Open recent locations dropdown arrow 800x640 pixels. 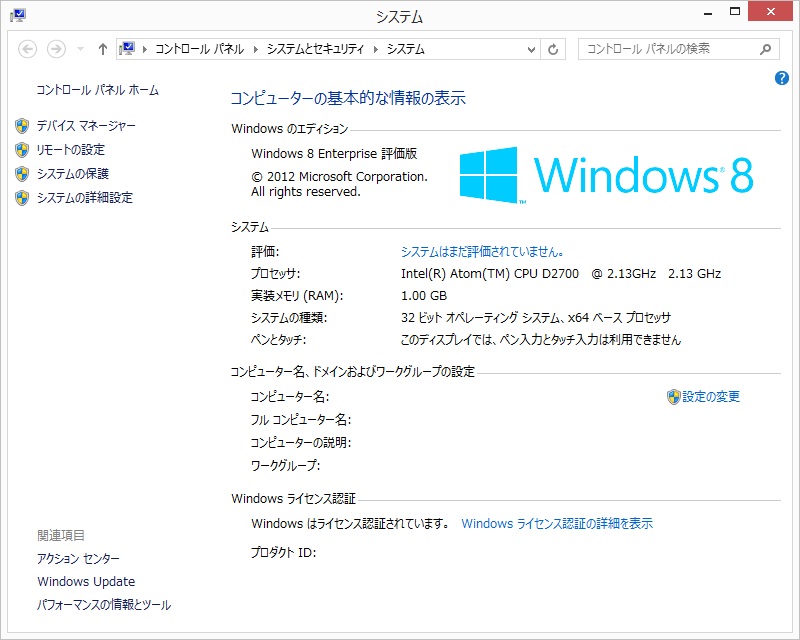80,49
